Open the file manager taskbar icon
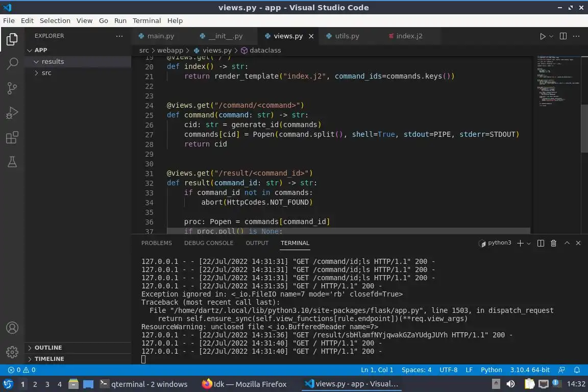The image size is (588, 392). click(73, 384)
